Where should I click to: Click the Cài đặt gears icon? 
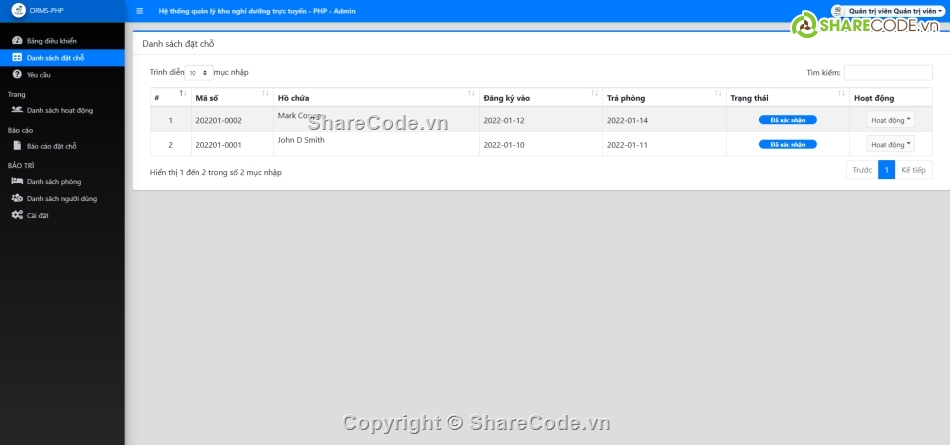tap(17, 215)
